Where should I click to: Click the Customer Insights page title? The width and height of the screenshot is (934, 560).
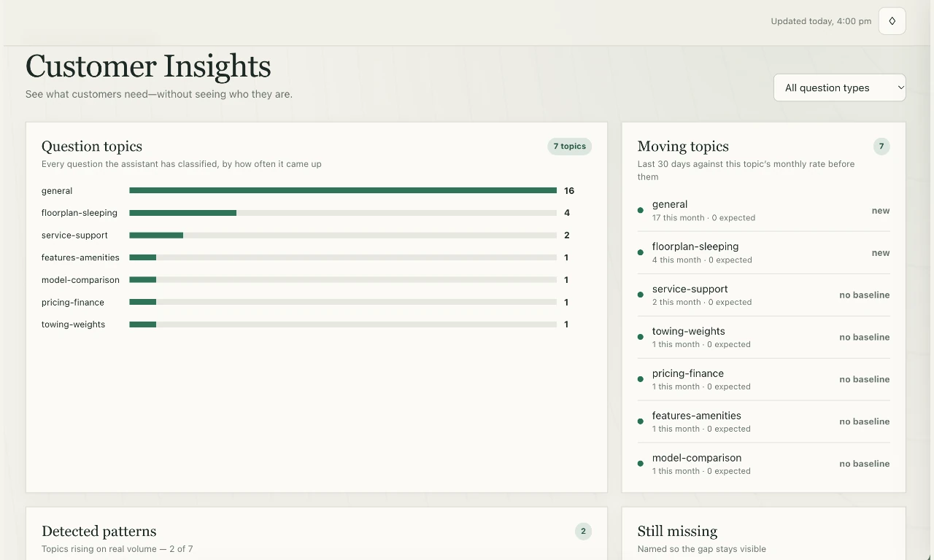point(148,66)
